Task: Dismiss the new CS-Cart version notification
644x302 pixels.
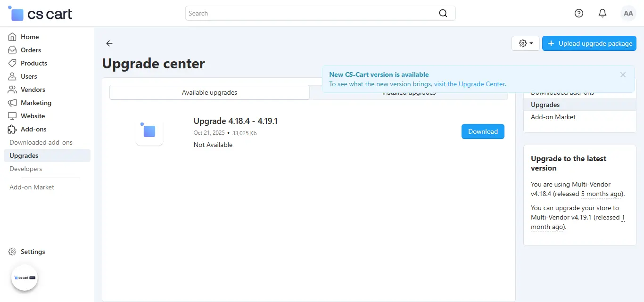Action: (x=623, y=74)
